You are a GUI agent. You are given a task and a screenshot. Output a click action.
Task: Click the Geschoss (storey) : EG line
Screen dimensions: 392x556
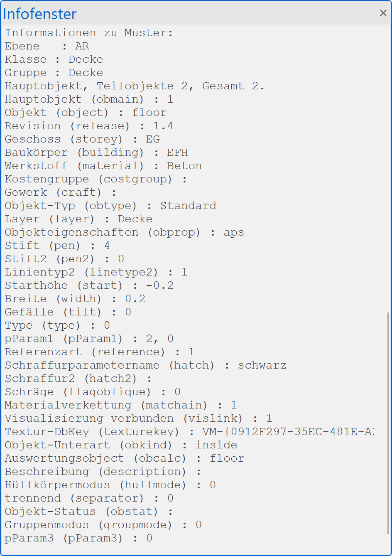click(82, 139)
